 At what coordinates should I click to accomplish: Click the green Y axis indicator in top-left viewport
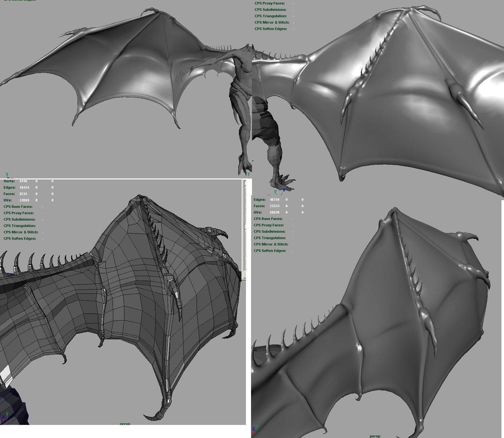pos(7,175)
